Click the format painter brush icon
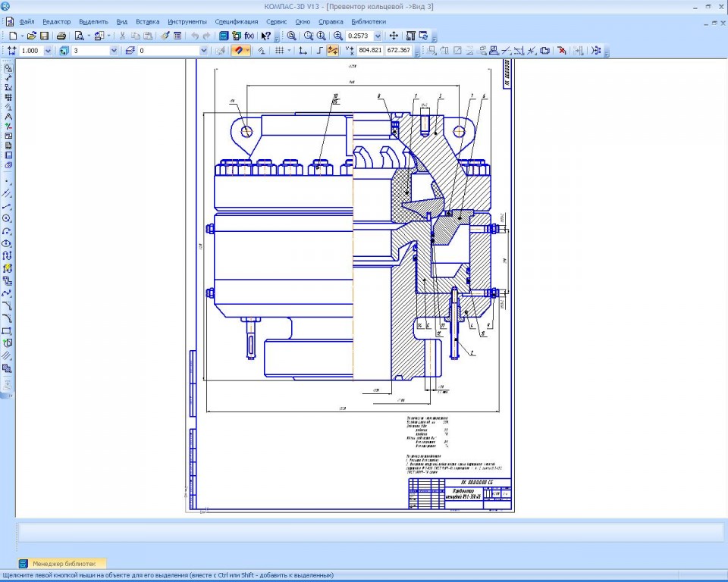Image resolution: width=728 pixels, height=582 pixels. click(165, 36)
